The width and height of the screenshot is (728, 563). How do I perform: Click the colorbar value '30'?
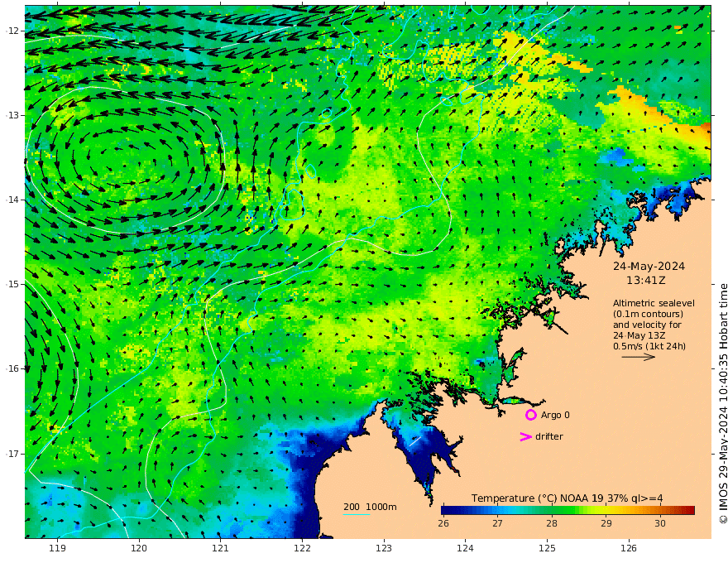tap(660, 523)
